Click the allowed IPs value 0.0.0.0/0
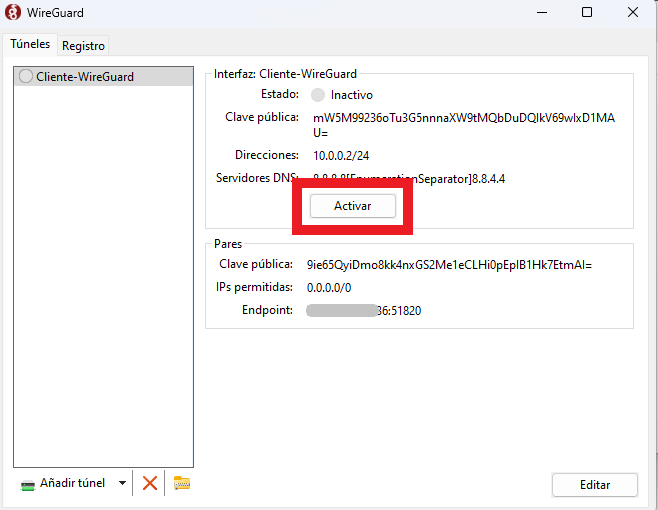This screenshot has height=510, width=658. (x=329, y=288)
